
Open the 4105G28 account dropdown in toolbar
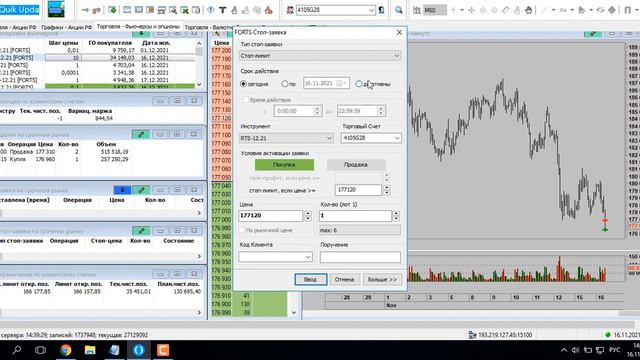tap(371, 10)
